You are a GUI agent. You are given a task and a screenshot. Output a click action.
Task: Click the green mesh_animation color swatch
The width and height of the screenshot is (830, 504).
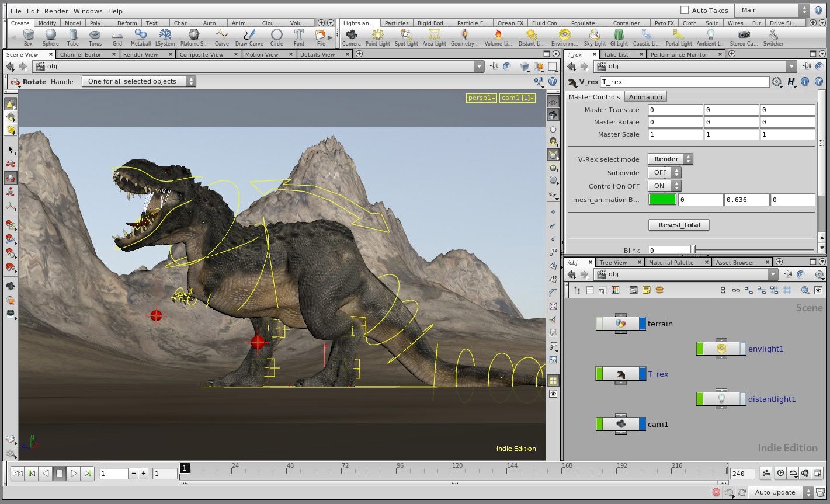click(x=662, y=200)
